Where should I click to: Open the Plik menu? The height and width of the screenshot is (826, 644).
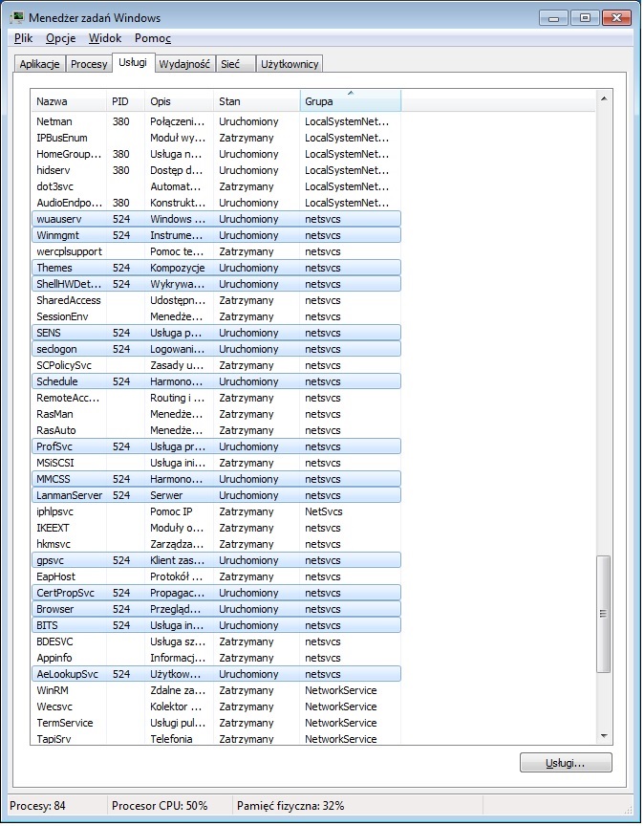[24, 38]
